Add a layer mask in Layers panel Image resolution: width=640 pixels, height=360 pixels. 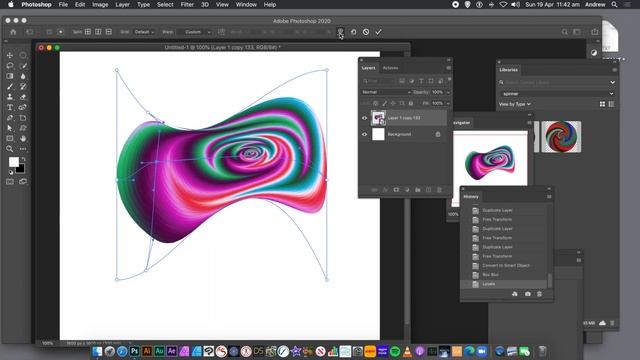point(396,190)
